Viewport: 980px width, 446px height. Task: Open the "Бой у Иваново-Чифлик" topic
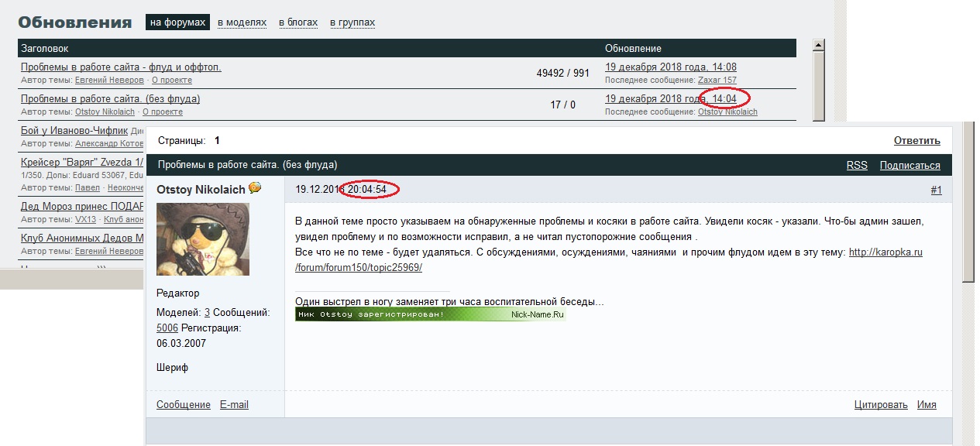[x=74, y=131]
